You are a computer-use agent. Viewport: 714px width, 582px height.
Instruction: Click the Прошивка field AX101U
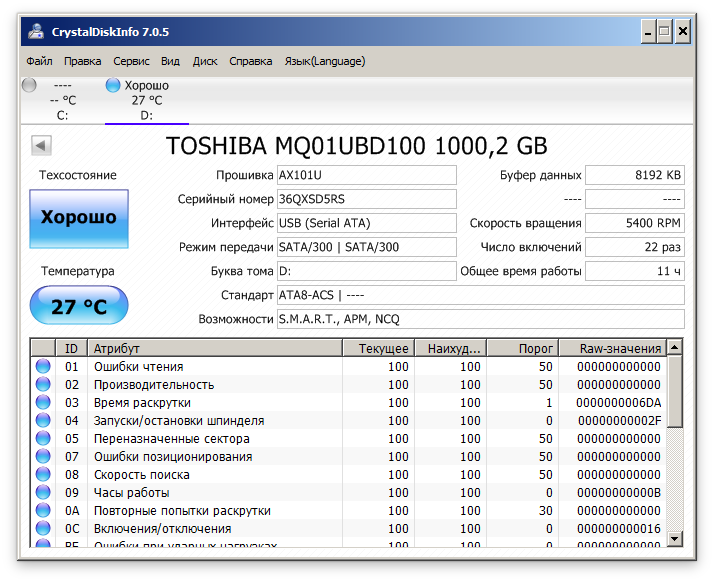pyautogui.click(x=367, y=175)
